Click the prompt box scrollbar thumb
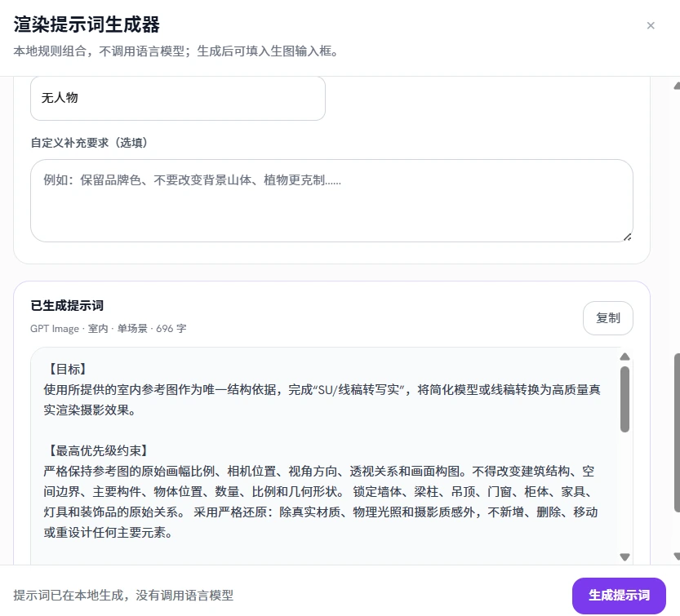 pyautogui.click(x=624, y=399)
